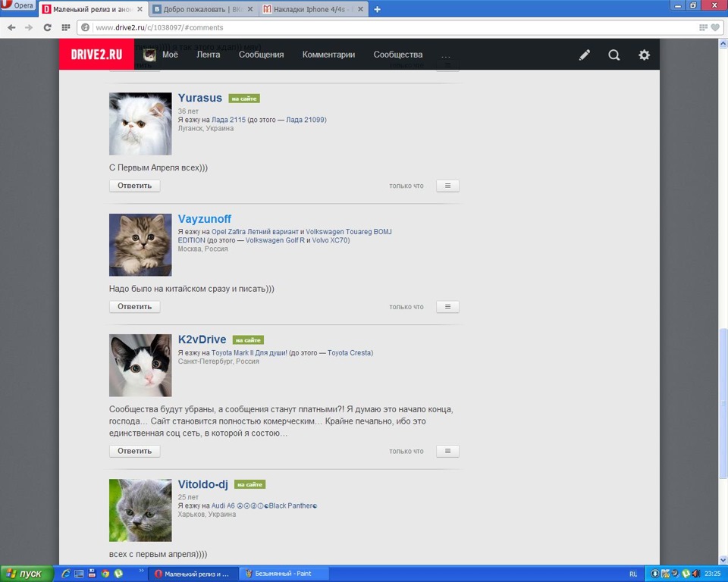Viewport: 728px width, 582px height.
Task: Close the 'Маленький релиз' browser tab
Action: coord(140,9)
